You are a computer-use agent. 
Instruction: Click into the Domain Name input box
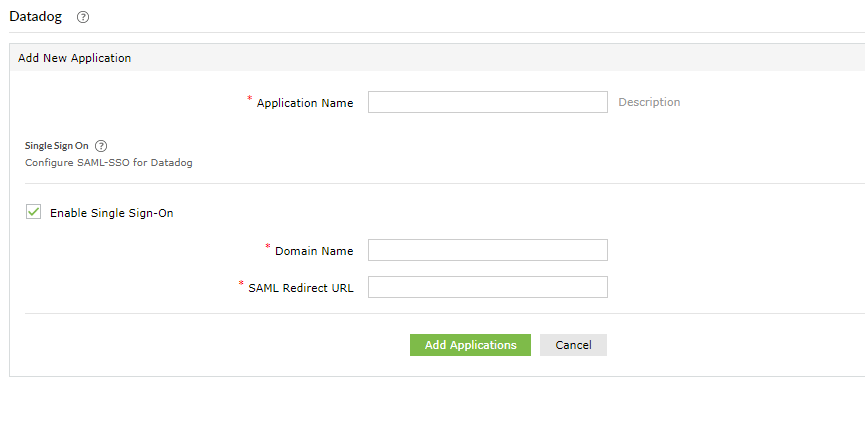pyautogui.click(x=487, y=250)
